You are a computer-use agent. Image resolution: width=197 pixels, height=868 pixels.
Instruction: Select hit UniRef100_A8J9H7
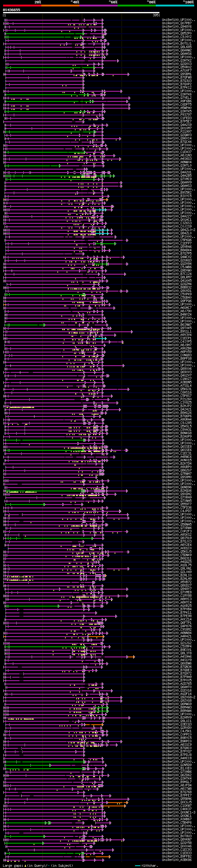177,345
